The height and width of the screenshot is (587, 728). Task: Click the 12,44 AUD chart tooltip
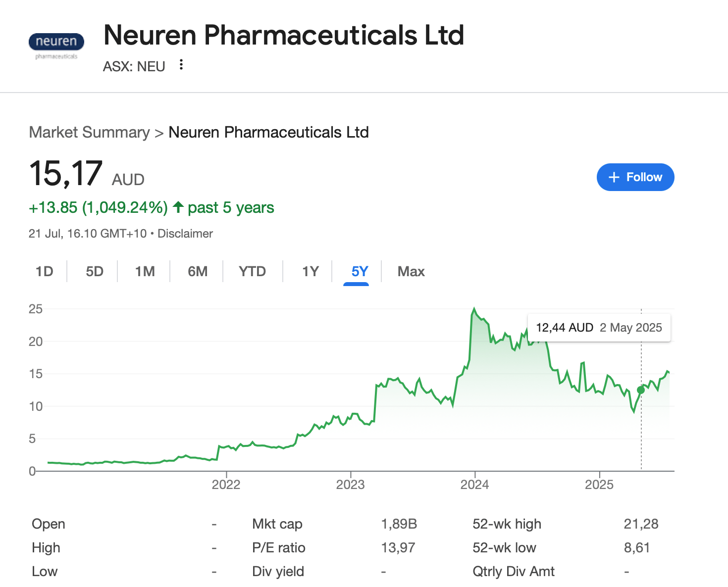[599, 328]
